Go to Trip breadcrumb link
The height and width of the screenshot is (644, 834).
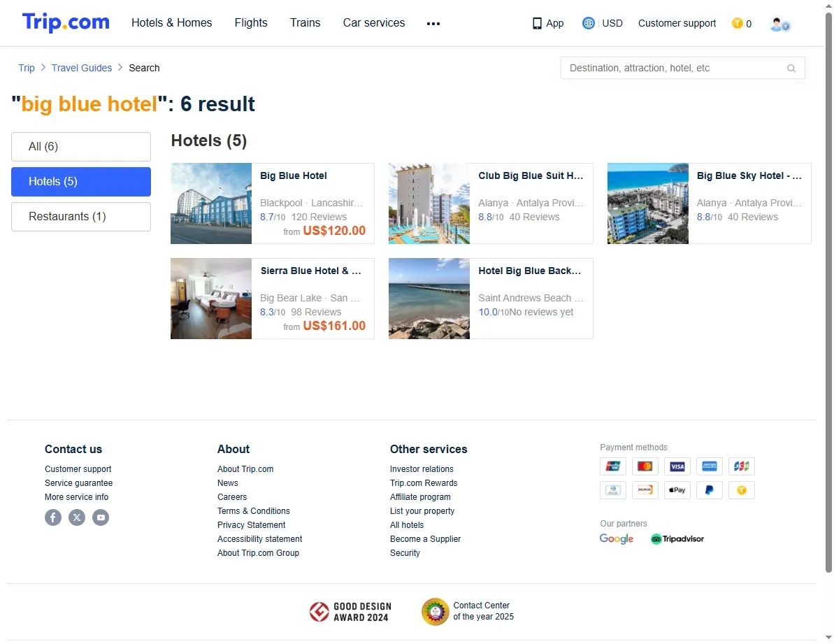point(27,68)
